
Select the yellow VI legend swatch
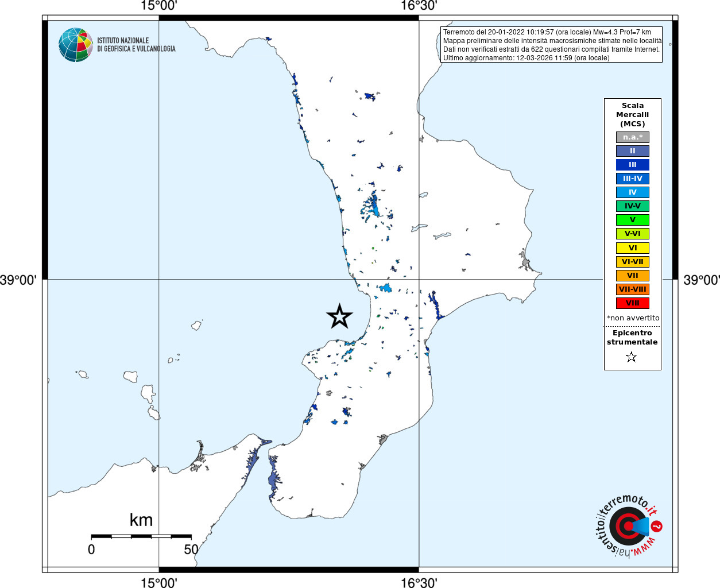[632, 248]
